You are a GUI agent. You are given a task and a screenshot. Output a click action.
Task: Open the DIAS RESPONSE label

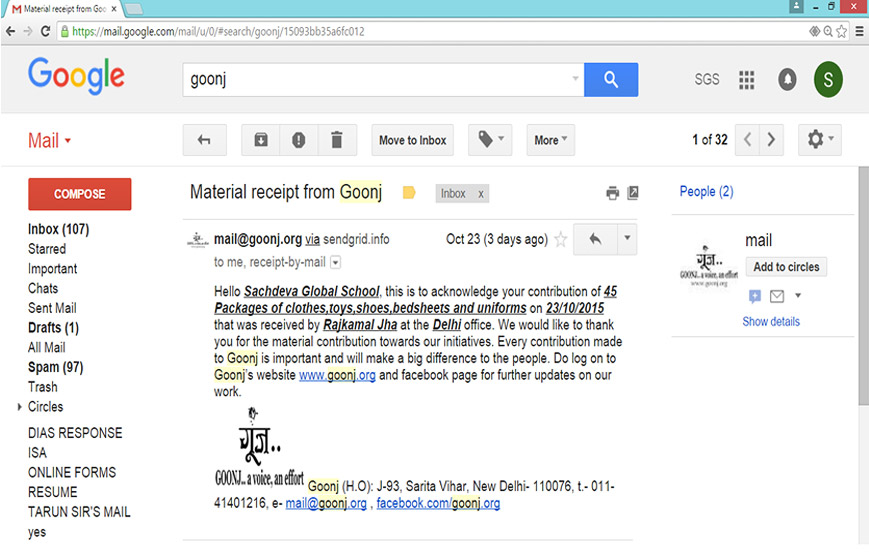[75, 433]
